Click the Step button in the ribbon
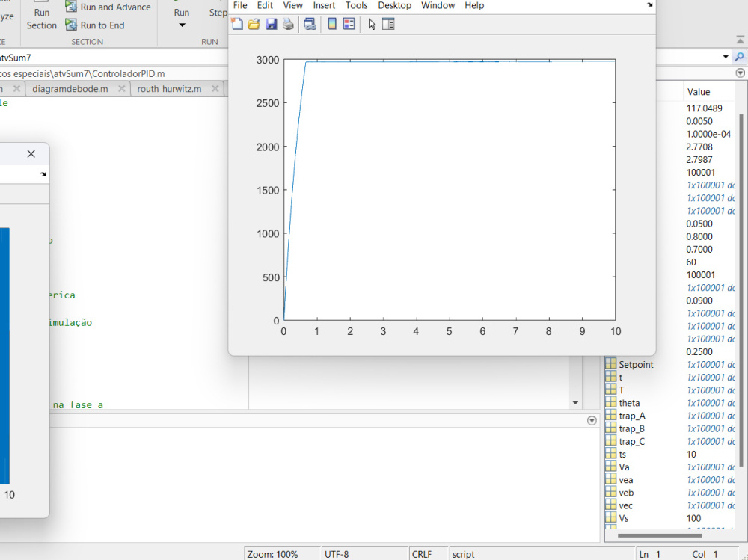The height and width of the screenshot is (560, 748). 218,13
